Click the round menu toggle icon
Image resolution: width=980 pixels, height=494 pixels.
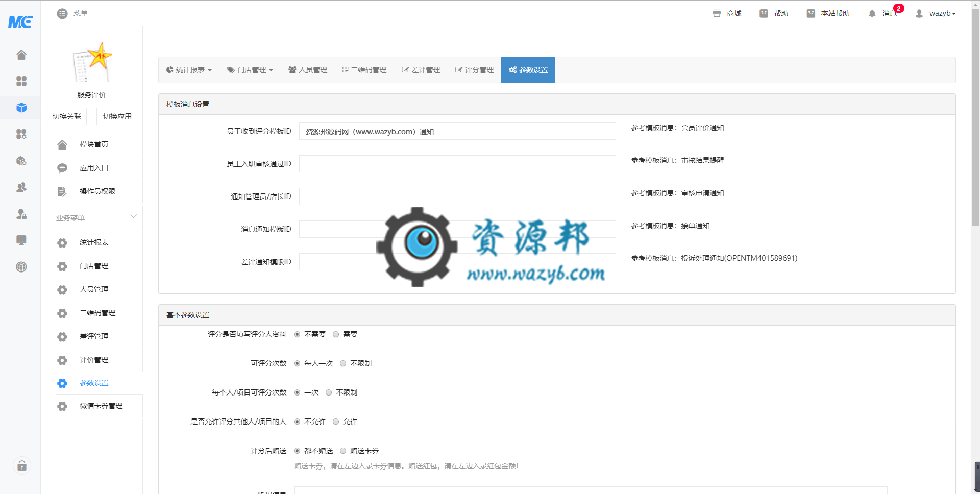coord(62,14)
